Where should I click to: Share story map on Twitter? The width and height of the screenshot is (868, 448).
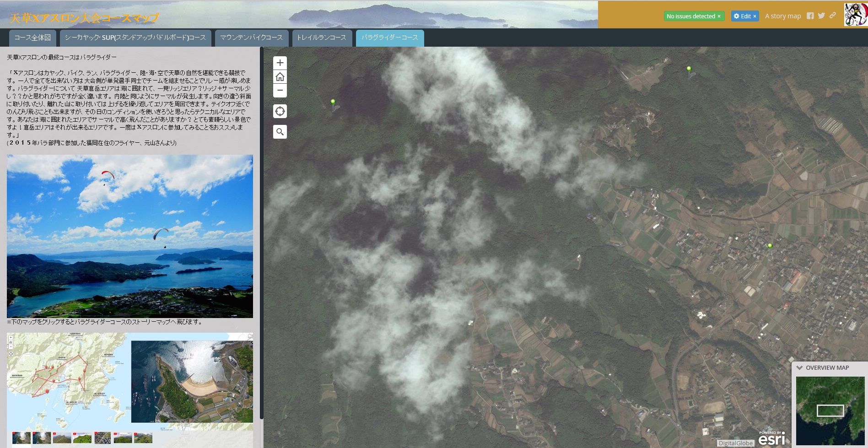pos(821,16)
